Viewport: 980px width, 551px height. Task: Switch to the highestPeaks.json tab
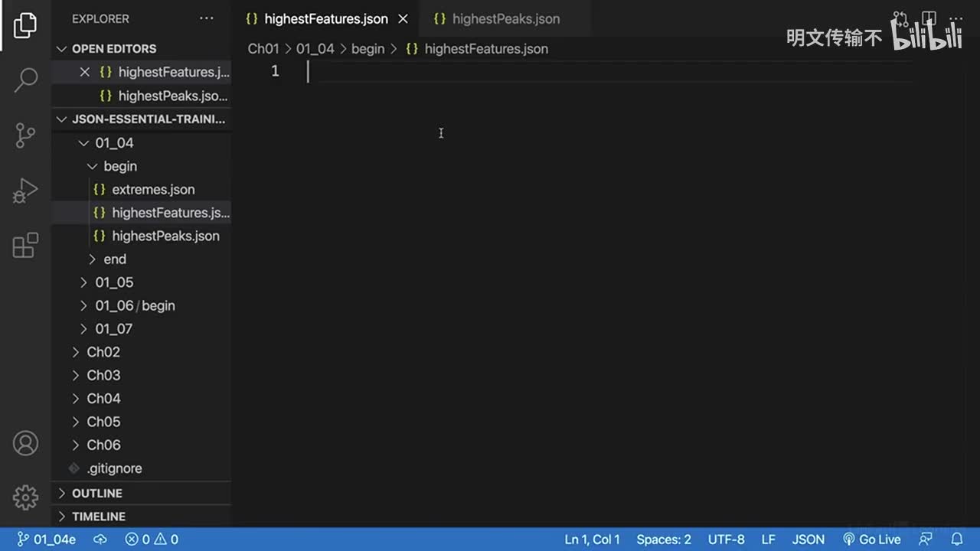[505, 19]
